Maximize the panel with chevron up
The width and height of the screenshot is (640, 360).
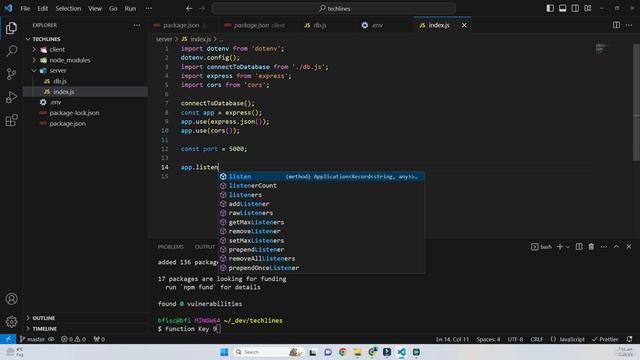click(x=616, y=247)
